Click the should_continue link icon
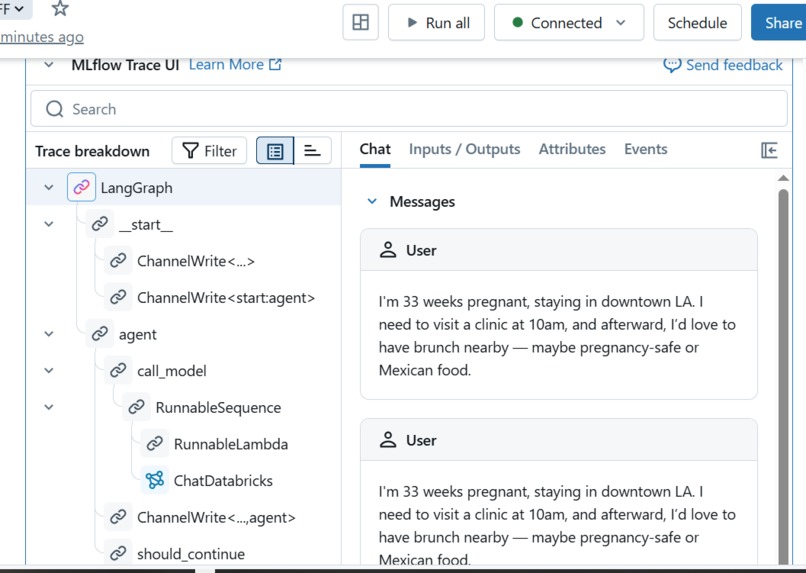This screenshot has width=806, height=573. (118, 553)
